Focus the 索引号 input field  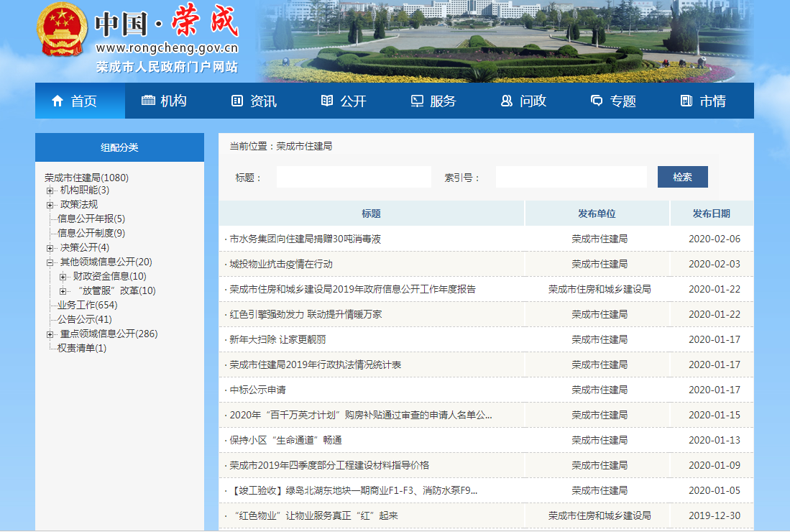click(x=571, y=177)
